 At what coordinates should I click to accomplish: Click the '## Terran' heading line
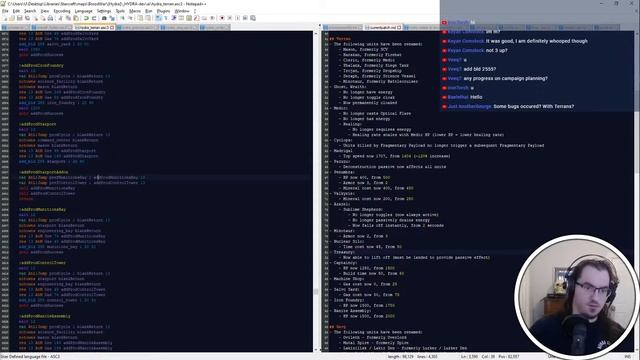coord(340,39)
